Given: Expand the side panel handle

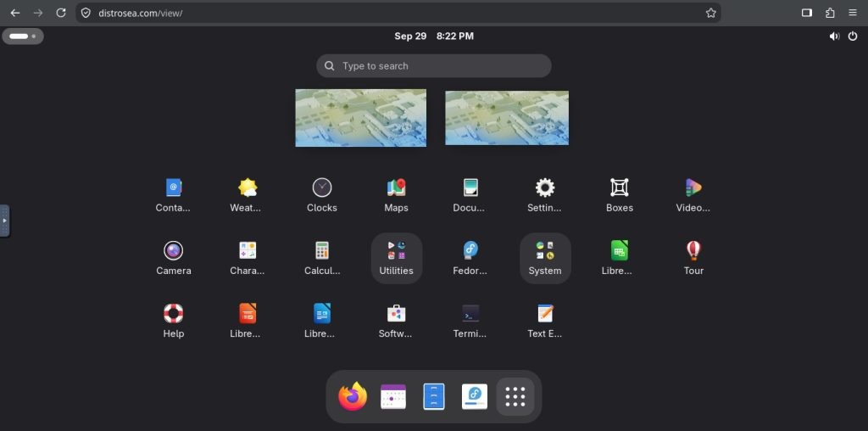Looking at the screenshot, I should click(4, 221).
